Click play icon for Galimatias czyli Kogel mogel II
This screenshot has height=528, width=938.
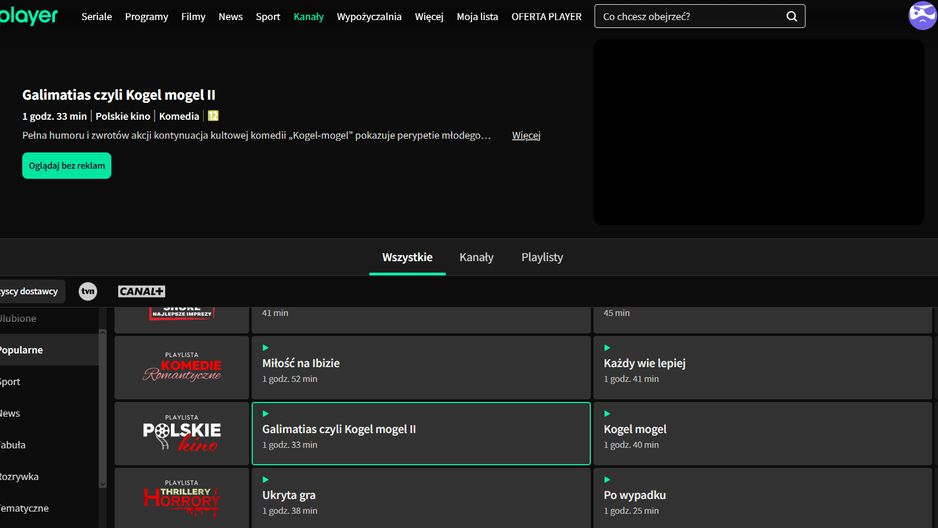[266, 413]
